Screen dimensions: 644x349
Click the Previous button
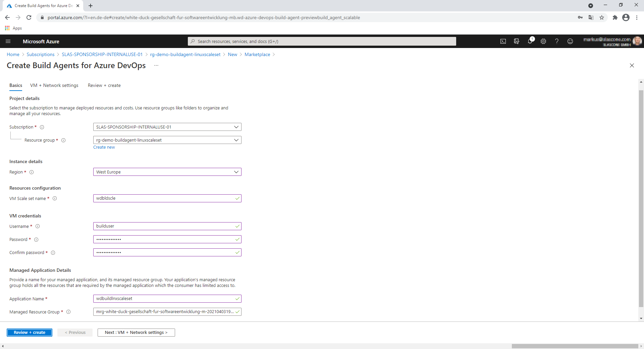pos(75,333)
